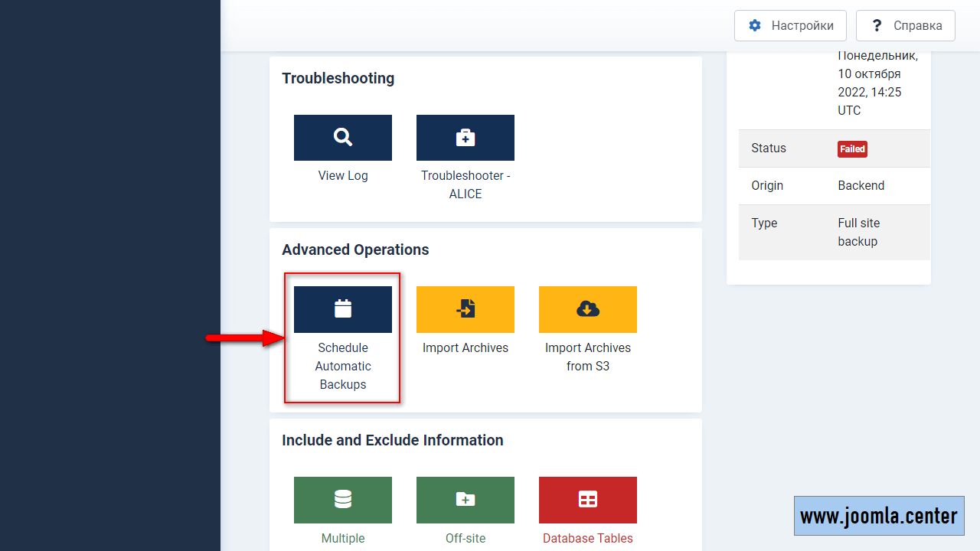Select the Database Tables red icon
This screenshot has height=551, width=980.
pyautogui.click(x=588, y=500)
